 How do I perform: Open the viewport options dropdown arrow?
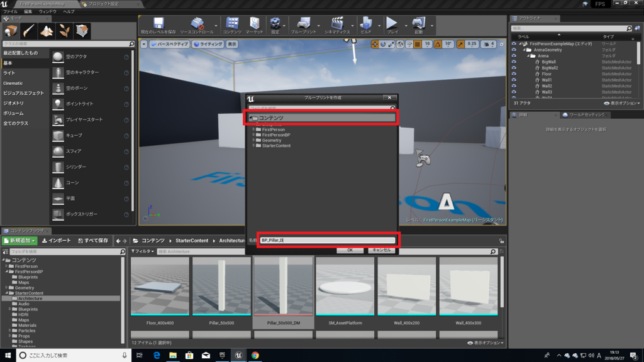[144, 45]
